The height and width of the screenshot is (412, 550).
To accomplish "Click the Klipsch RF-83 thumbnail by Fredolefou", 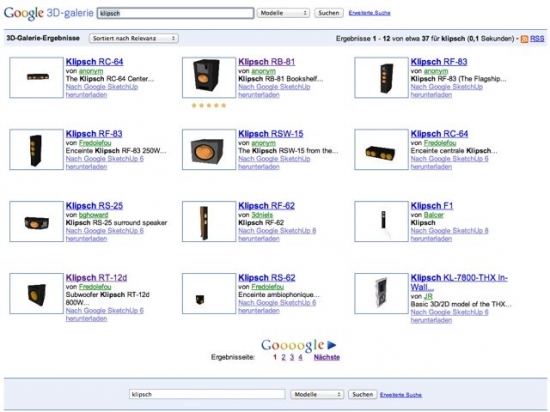I will pyautogui.click(x=36, y=149).
